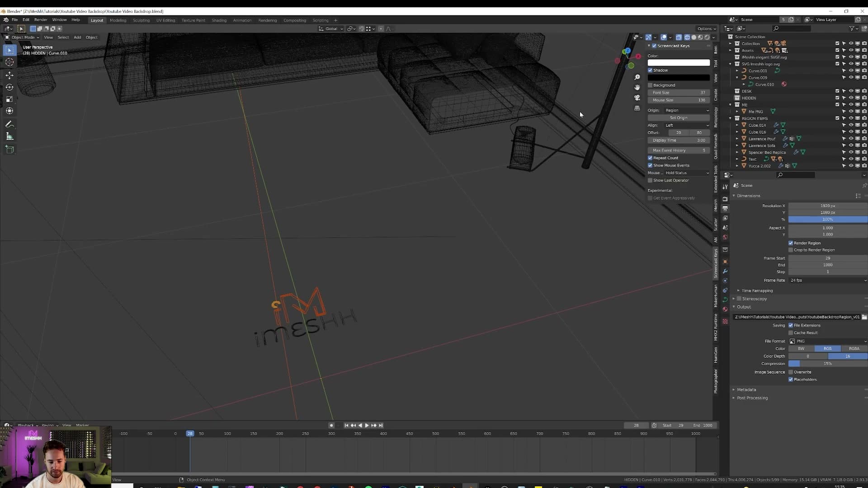Select the Measure tool
Viewport: 868px width, 488px height.
pyautogui.click(x=9, y=136)
